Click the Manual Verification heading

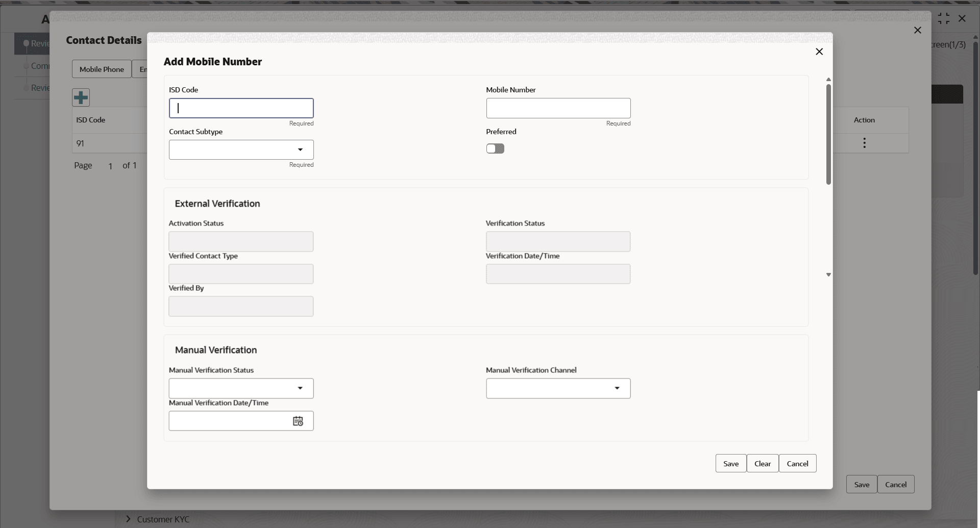216,350
